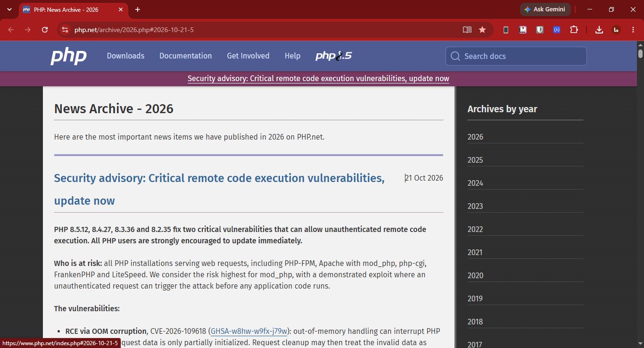Open the Get Involved nav item
Viewport: 644px width, 348px height.
pyautogui.click(x=248, y=56)
